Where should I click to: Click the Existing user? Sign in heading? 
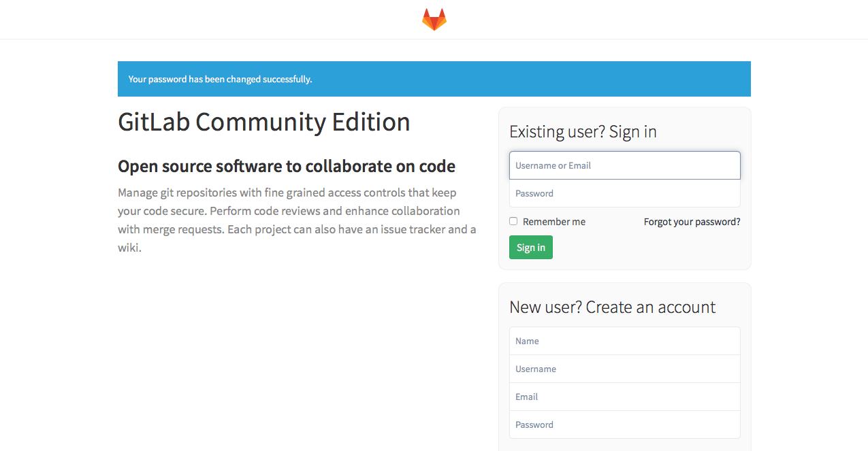tap(583, 131)
